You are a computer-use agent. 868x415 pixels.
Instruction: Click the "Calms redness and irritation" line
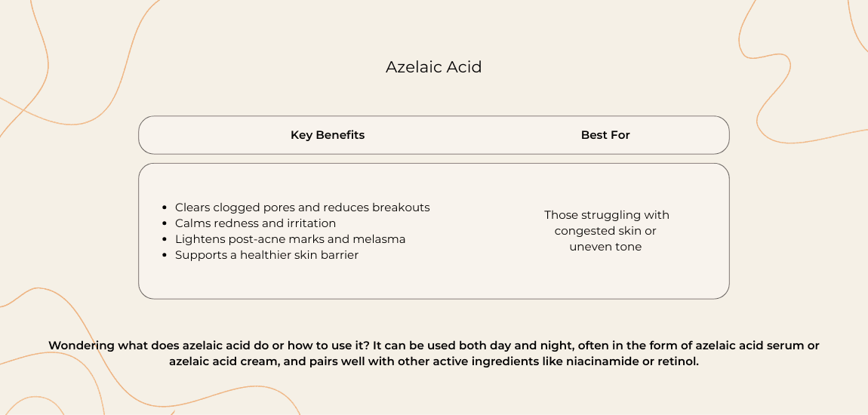pyautogui.click(x=255, y=223)
